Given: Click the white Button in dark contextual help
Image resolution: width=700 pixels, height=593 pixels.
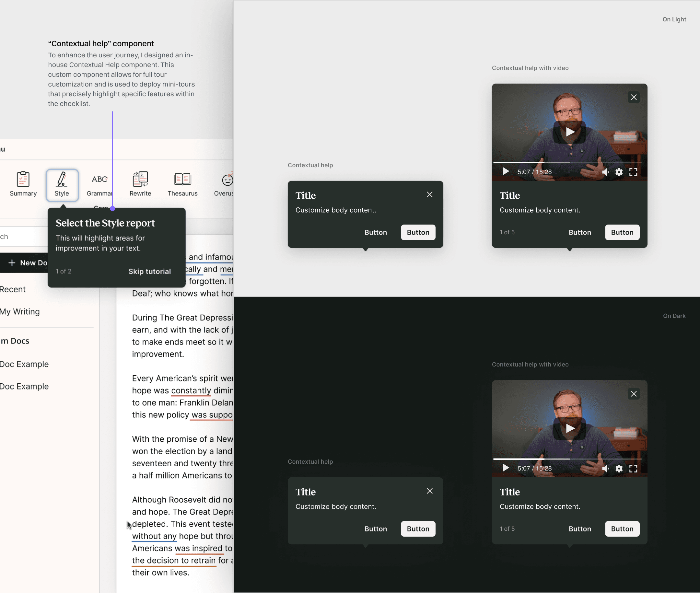Looking at the screenshot, I should (x=418, y=529).
